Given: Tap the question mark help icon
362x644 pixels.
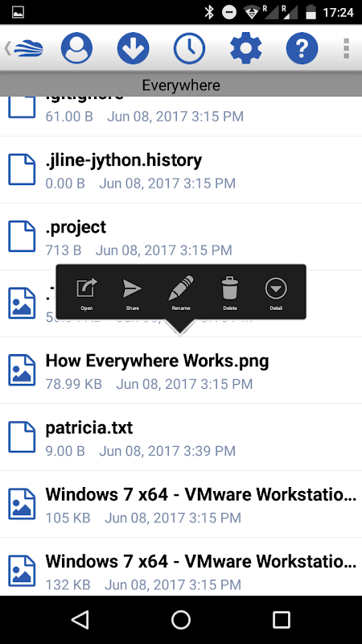Looking at the screenshot, I should point(302,48).
